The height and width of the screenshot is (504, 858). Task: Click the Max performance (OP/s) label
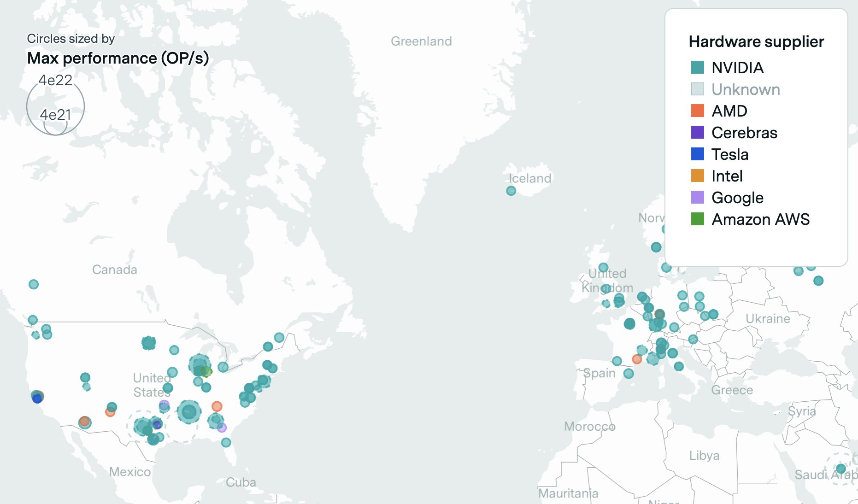[x=119, y=59]
